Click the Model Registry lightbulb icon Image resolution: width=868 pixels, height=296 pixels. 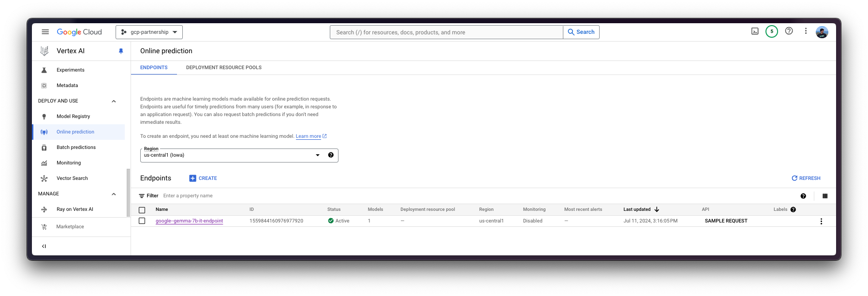point(44,117)
